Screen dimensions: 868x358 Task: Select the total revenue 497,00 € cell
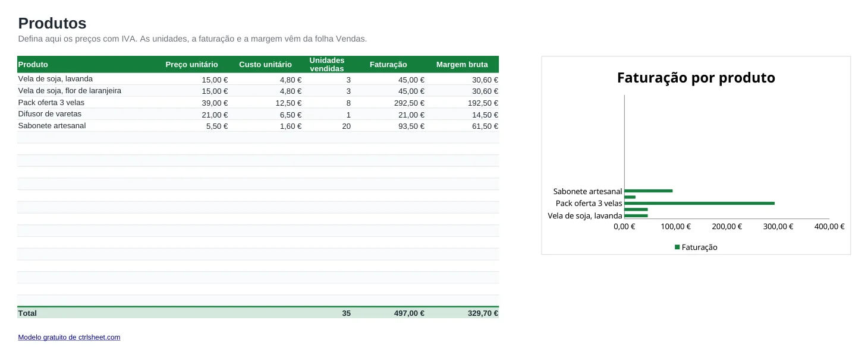coord(410,313)
